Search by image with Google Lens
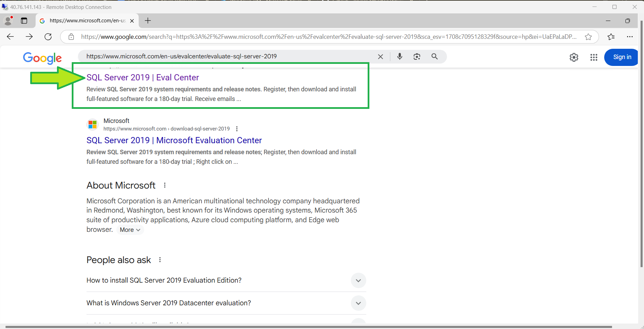 [417, 57]
